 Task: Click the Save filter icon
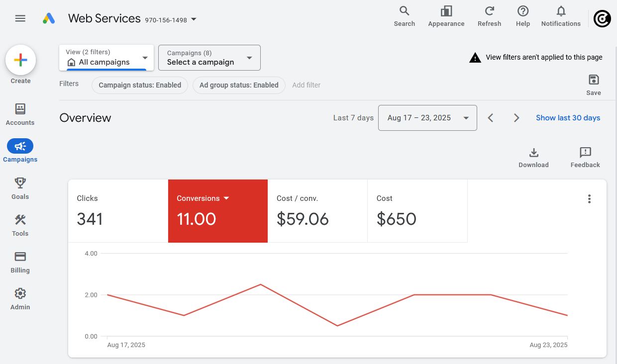[x=593, y=80]
